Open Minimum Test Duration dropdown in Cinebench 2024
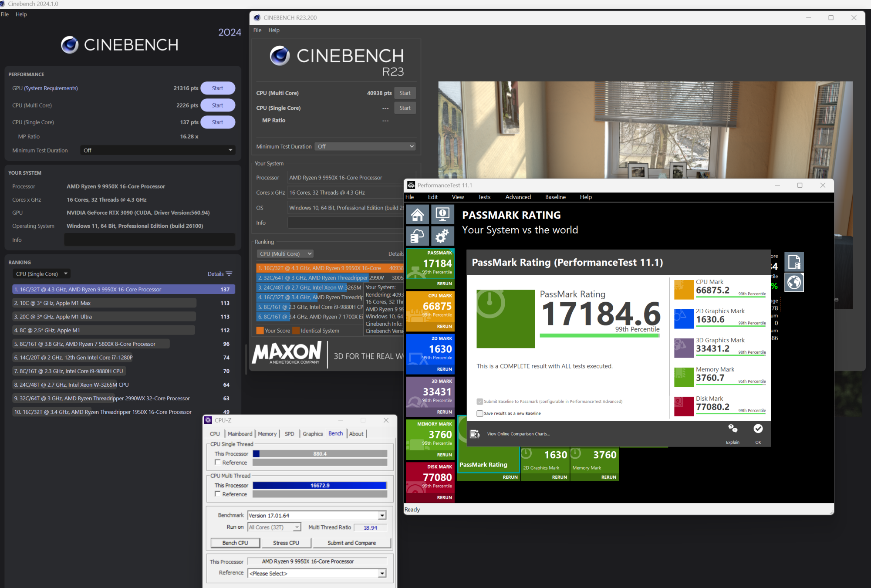Screen dimensions: 871x588 [x=158, y=150]
